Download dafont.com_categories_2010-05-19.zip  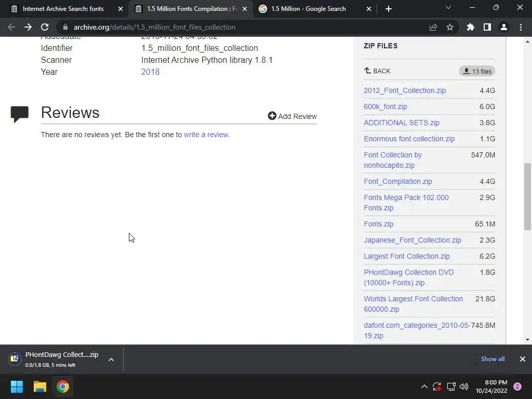(x=417, y=330)
